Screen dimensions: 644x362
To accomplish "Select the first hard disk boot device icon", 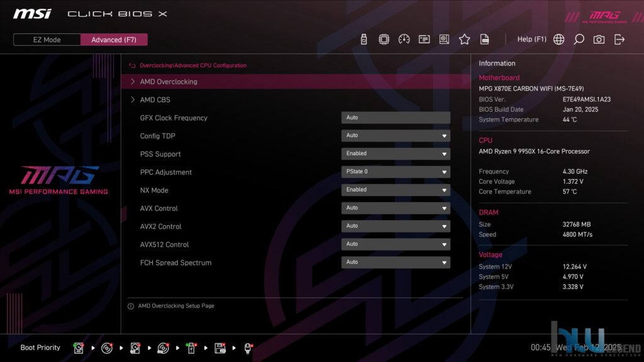I will 79,348.
